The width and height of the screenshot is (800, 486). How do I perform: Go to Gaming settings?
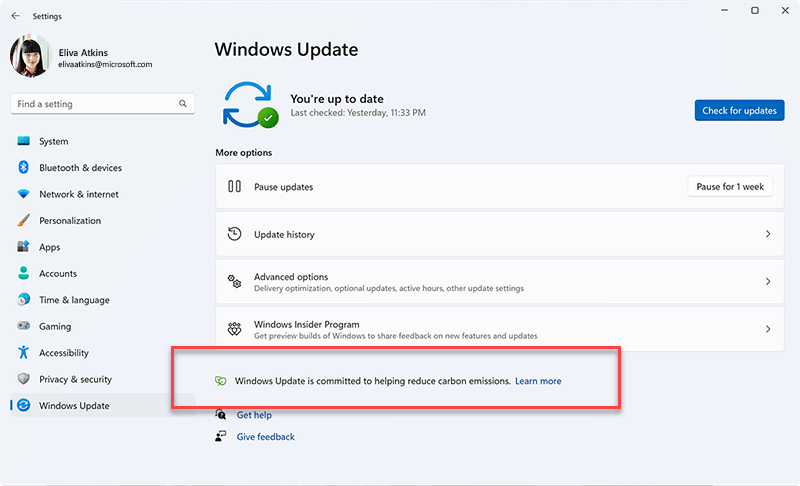pyautogui.click(x=103, y=326)
